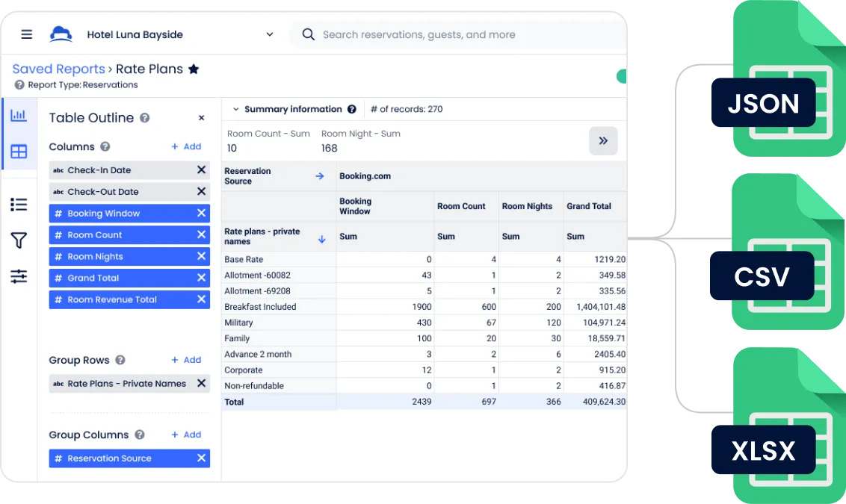This screenshot has width=846, height=504.
Task: Toggle sort arrow on Rate plans - private names
Action: point(322,240)
